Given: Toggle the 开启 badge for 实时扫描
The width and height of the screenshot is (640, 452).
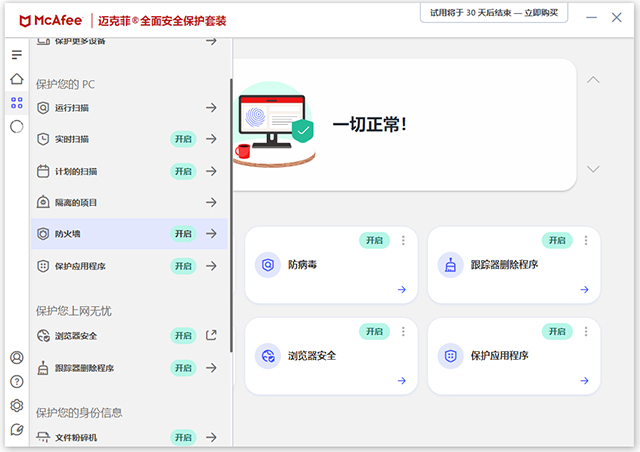Looking at the screenshot, I should point(183,139).
